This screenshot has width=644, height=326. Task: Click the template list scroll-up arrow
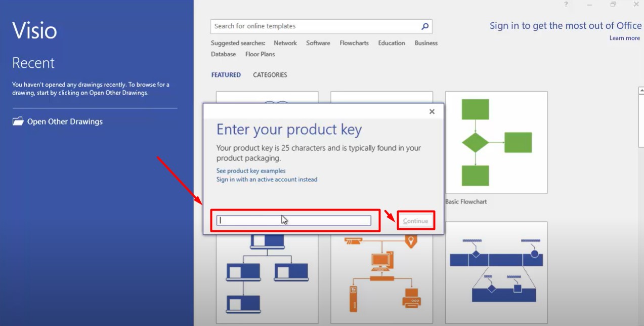point(641,91)
